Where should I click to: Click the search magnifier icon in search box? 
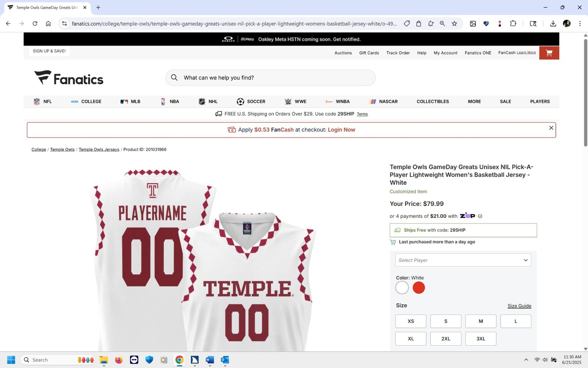tap(175, 78)
